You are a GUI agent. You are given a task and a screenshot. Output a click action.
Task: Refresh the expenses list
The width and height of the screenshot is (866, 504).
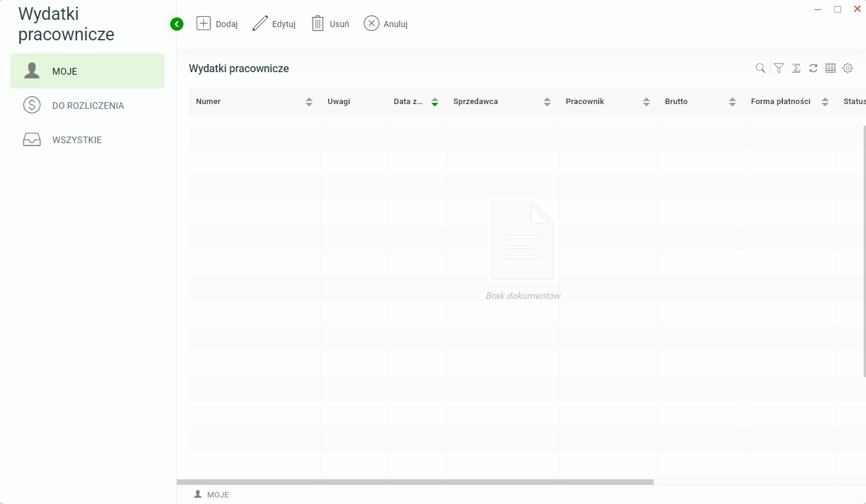coord(813,69)
